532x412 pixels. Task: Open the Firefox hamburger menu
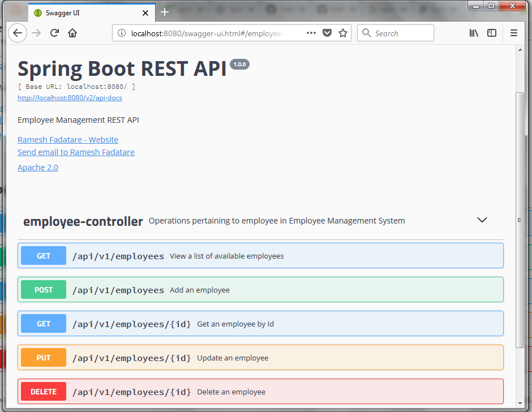pos(514,33)
